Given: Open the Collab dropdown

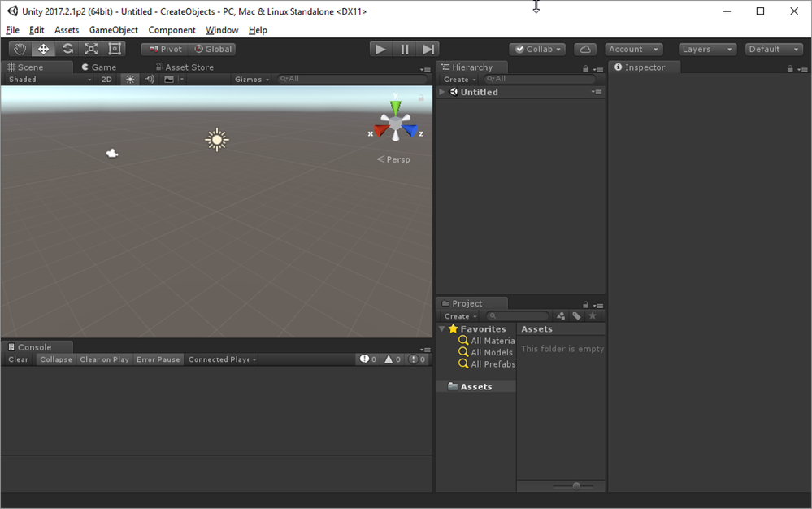Looking at the screenshot, I should pyautogui.click(x=537, y=49).
